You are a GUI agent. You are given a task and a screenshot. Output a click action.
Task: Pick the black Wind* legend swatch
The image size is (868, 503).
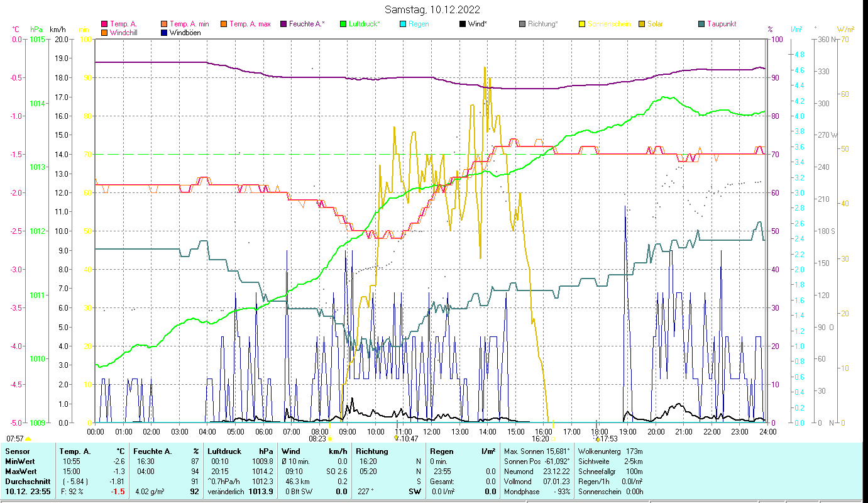tap(463, 25)
